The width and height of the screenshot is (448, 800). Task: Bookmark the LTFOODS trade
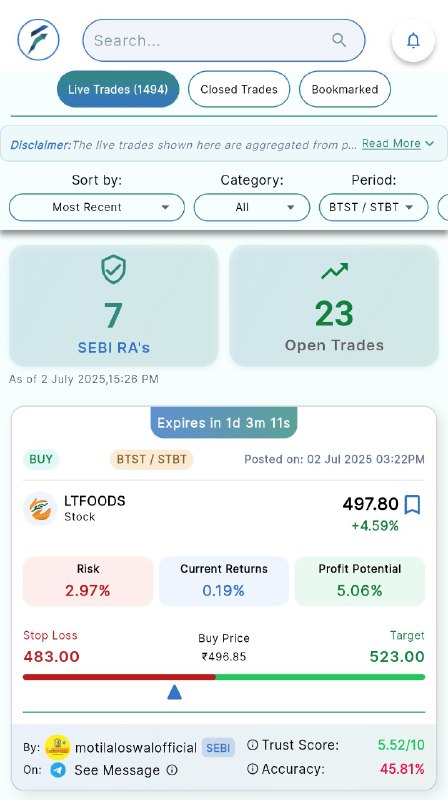pos(412,505)
